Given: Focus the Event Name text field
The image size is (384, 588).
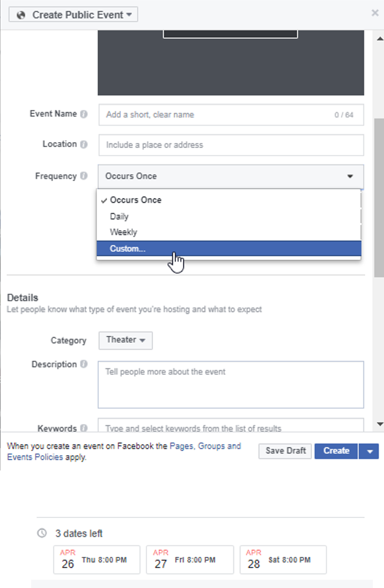Looking at the screenshot, I should pos(231,115).
